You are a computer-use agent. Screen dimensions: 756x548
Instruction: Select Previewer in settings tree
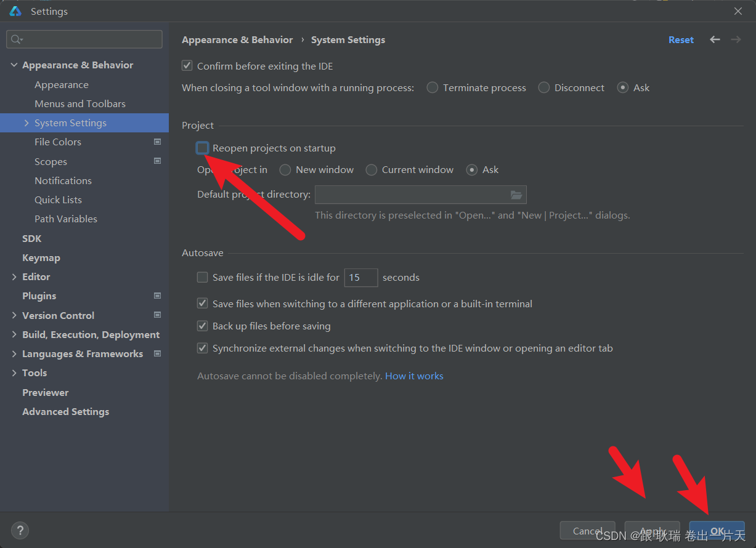coord(46,392)
